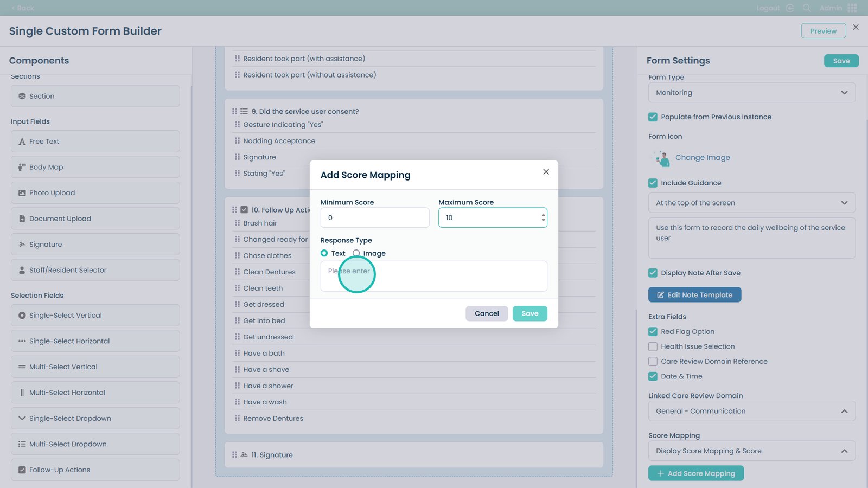
Task: Increase Maximum Score with stepper arrows
Action: (x=543, y=215)
